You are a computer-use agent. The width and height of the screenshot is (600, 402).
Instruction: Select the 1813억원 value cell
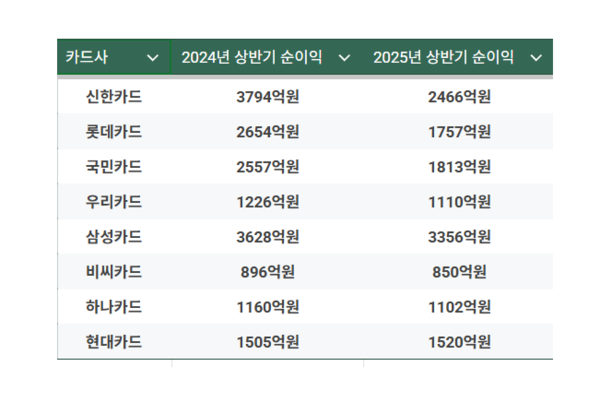click(x=459, y=167)
